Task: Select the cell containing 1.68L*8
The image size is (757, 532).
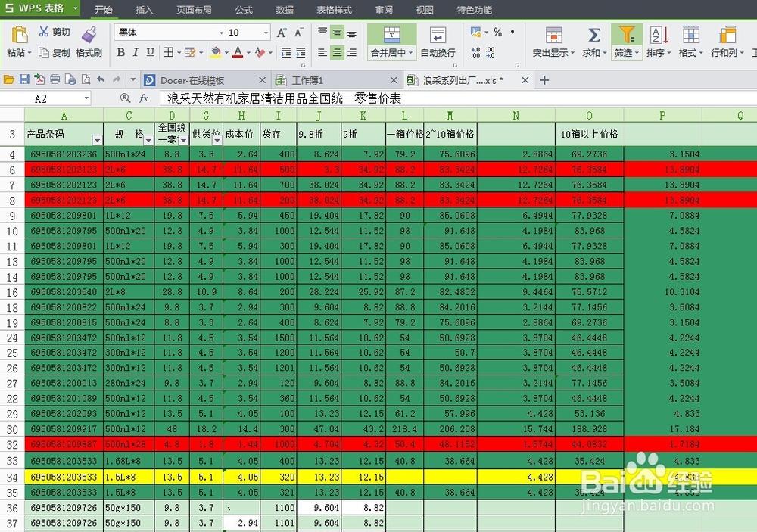Action: 129,461
